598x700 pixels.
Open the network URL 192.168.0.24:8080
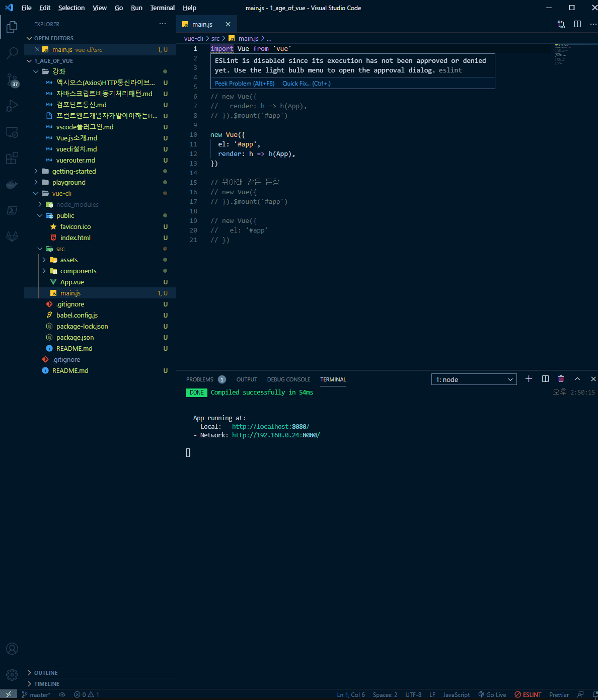pos(276,435)
